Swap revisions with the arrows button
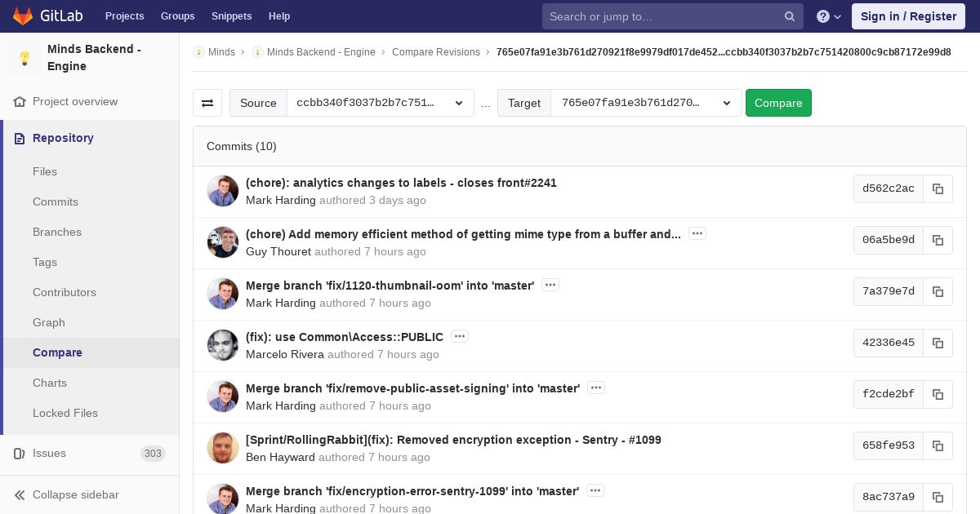Viewport: 980px width, 514px height. [207, 103]
